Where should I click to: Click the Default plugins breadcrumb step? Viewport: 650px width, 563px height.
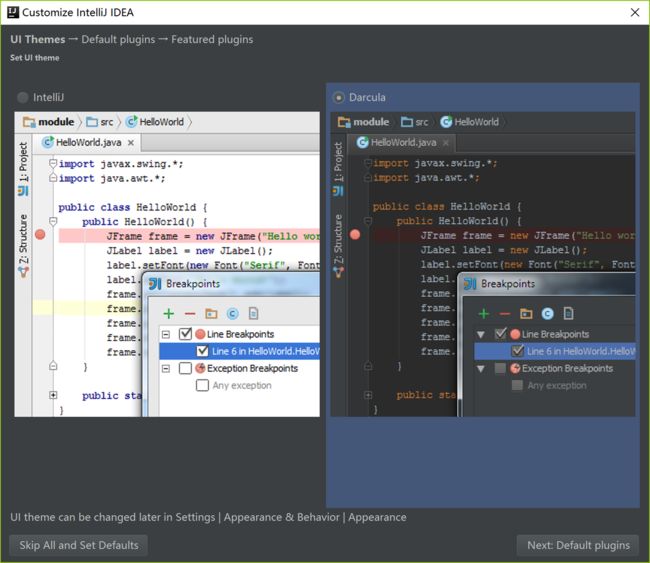118,39
